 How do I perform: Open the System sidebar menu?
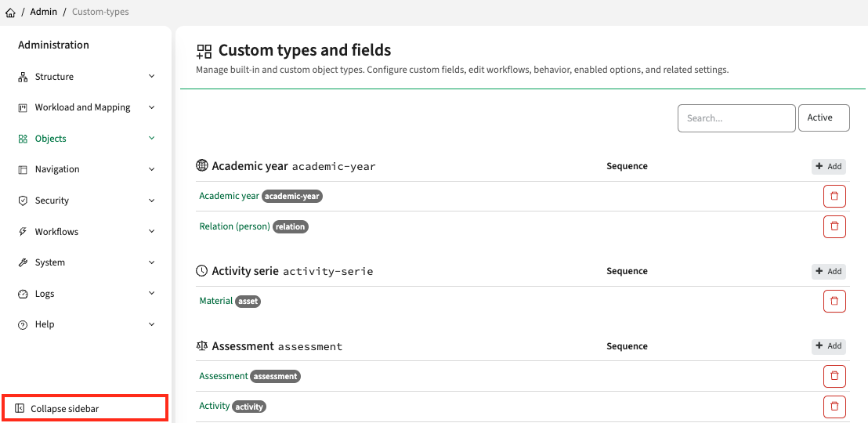50,262
